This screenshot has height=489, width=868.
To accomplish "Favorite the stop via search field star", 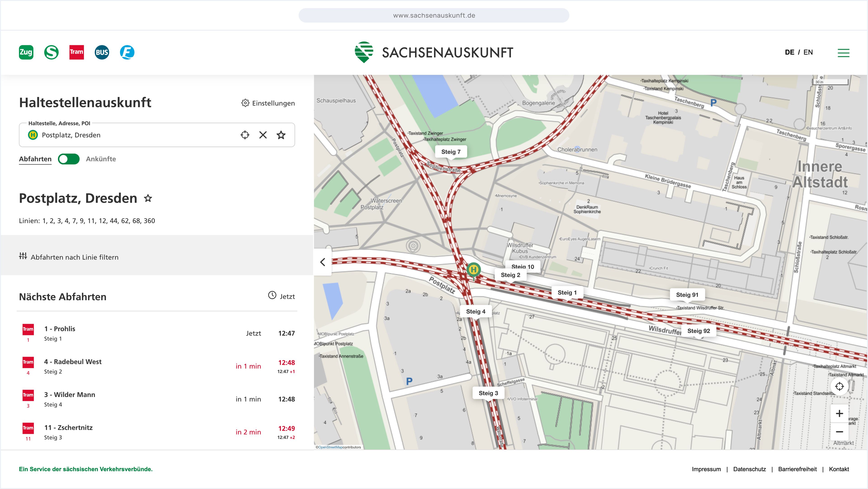I will pyautogui.click(x=281, y=135).
